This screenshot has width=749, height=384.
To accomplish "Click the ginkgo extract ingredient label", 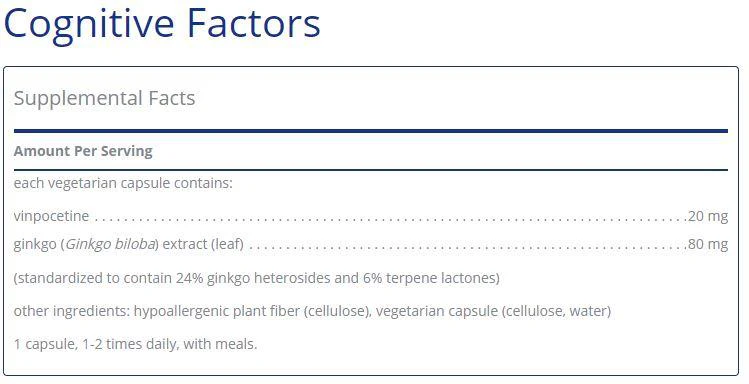I will (128, 245).
